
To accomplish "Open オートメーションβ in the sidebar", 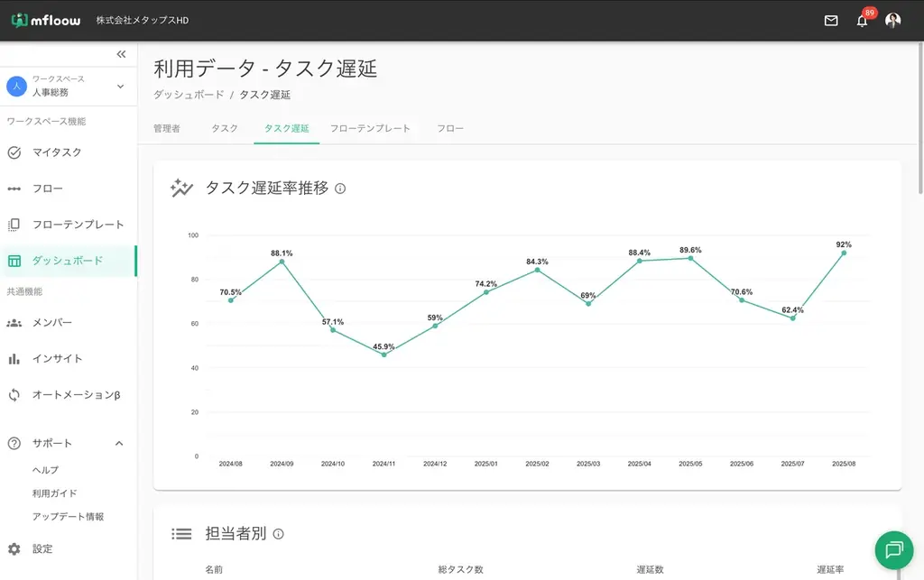I will click(x=76, y=395).
